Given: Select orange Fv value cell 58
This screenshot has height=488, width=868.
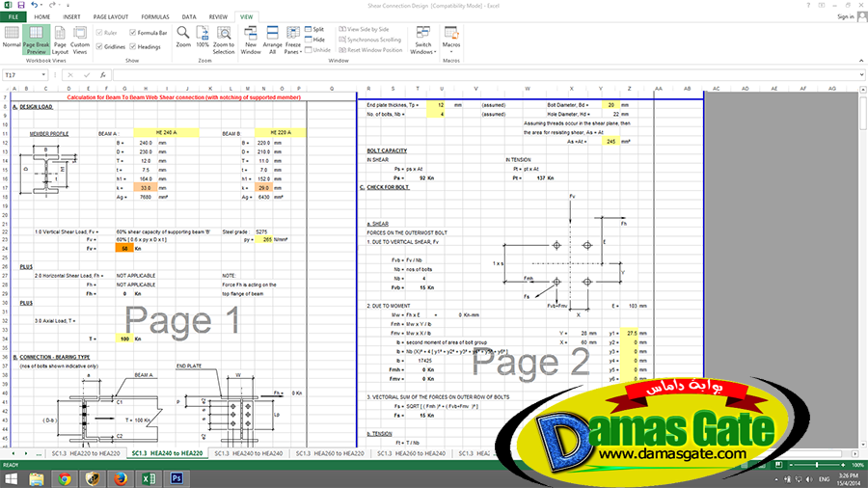Looking at the screenshot, I should (124, 249).
